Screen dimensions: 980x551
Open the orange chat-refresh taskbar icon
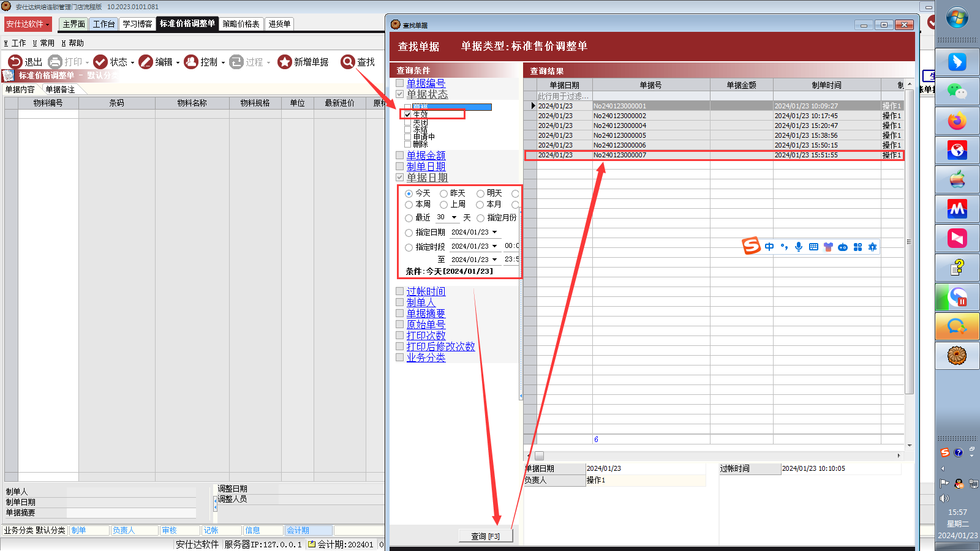957,326
